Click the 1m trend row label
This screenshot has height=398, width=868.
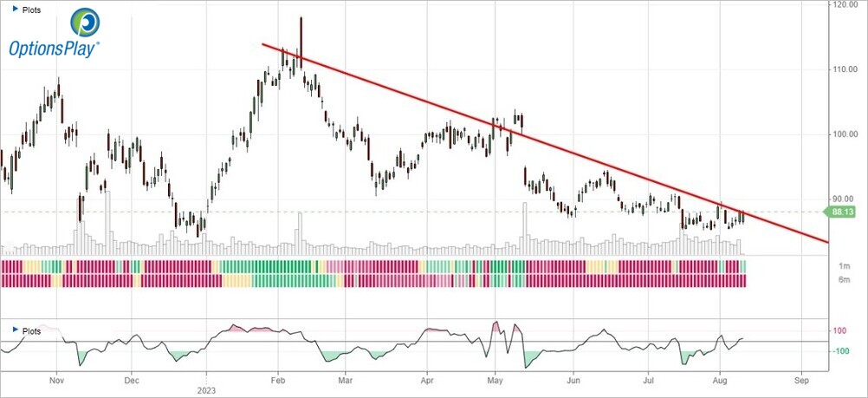(x=845, y=266)
